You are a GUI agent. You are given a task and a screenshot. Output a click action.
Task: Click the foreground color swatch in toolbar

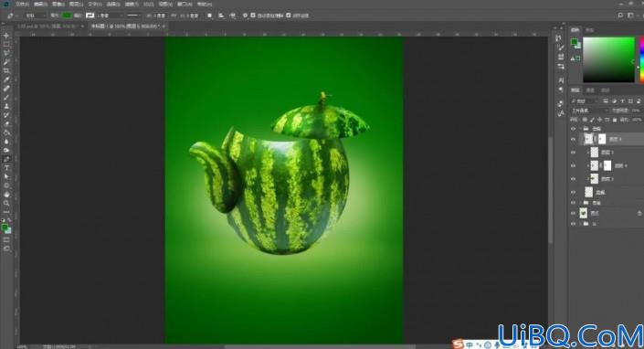click(5, 227)
